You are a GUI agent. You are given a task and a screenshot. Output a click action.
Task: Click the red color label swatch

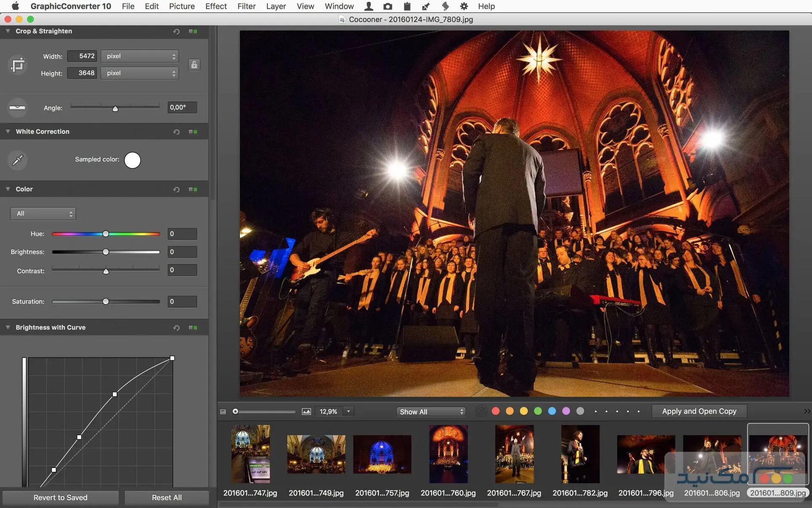[496, 411]
